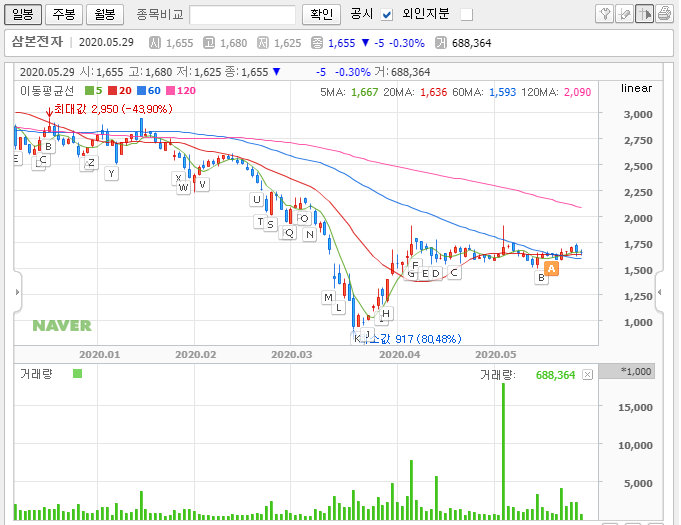
Task: Click the 60MA value 1,593
Action: 502,92
